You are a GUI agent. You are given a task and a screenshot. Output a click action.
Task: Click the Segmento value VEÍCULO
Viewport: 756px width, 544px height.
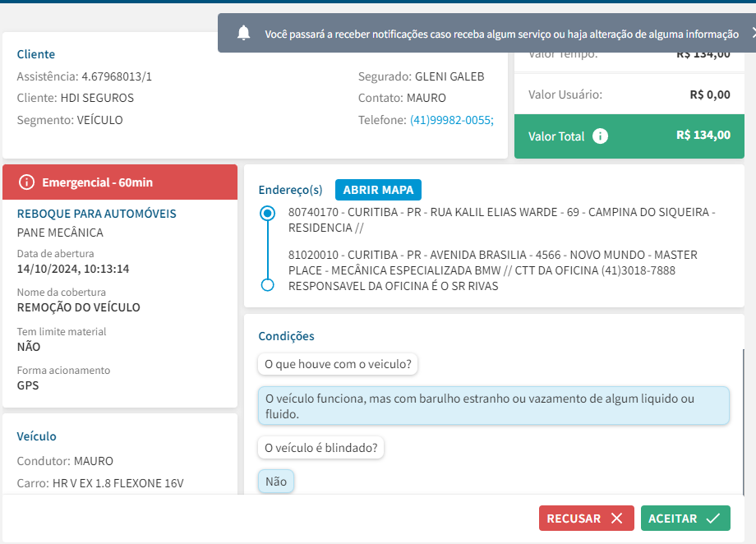click(99, 120)
